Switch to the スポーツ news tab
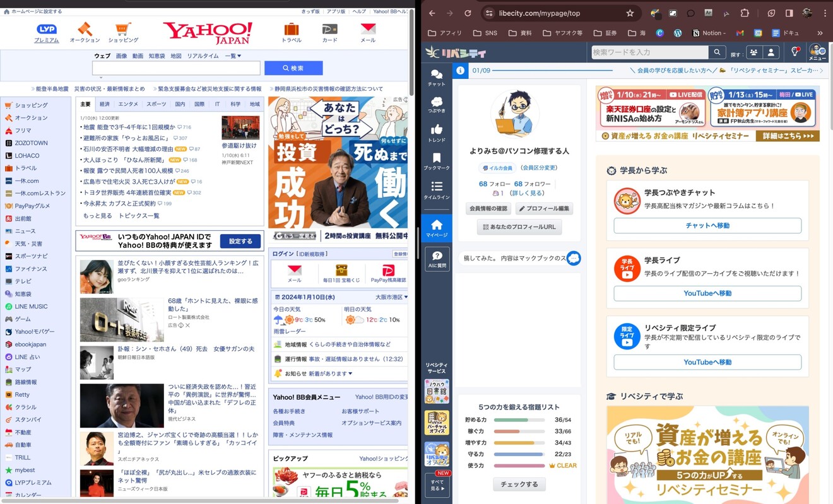 156,104
